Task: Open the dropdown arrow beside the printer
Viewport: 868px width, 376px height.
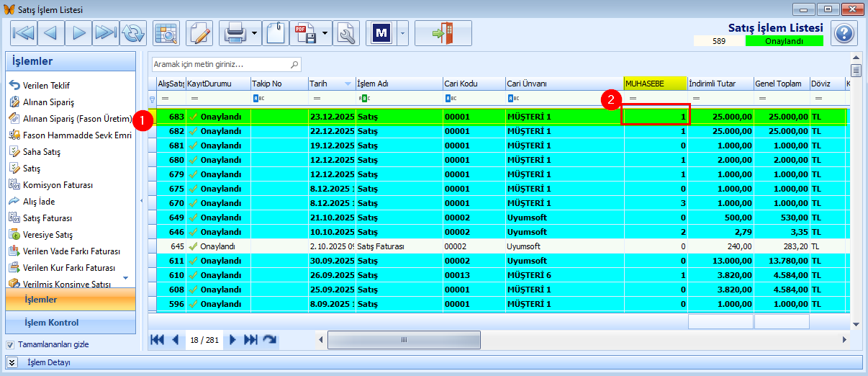Action: 255,33
